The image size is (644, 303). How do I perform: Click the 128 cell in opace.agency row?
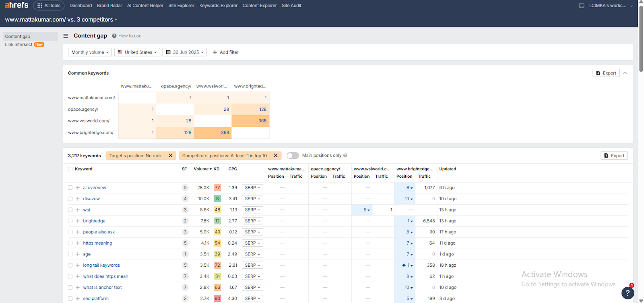tap(250, 109)
